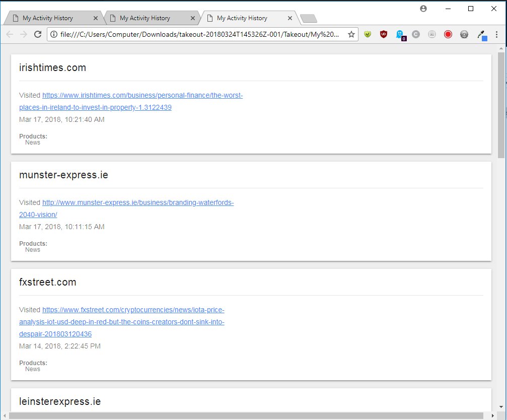This screenshot has width=507, height=420.
Task: Click the munster-express.ie card heading
Action: point(63,175)
